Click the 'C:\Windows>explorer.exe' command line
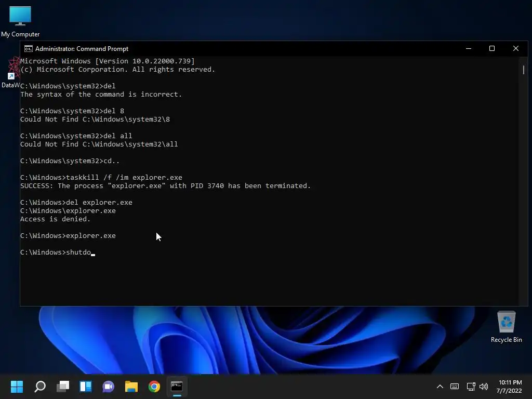This screenshot has width=532, height=399. click(x=68, y=236)
